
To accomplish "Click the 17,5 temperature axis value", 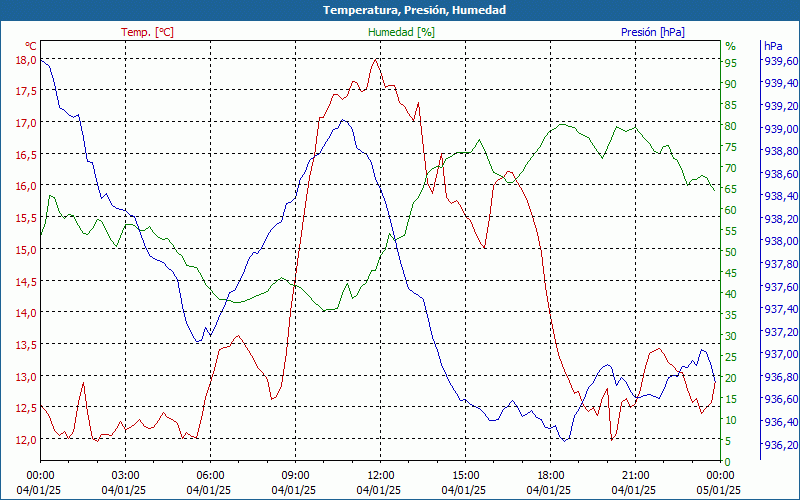I will (26, 91).
